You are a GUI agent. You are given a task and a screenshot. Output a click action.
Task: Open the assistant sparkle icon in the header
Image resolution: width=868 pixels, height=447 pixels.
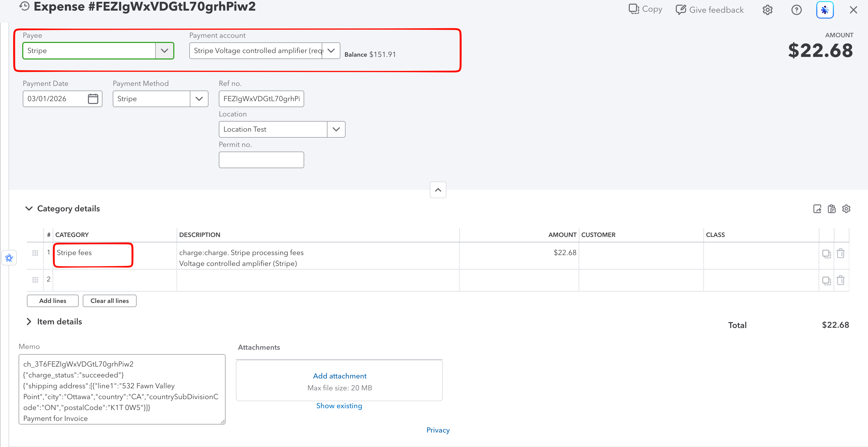tap(825, 10)
